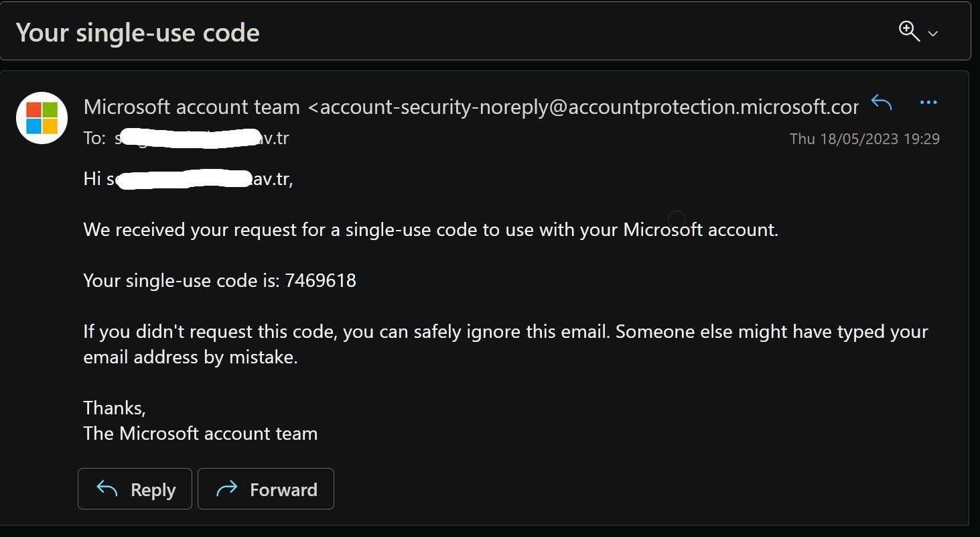Click "The Microsoft account team" signature line

tap(200, 433)
